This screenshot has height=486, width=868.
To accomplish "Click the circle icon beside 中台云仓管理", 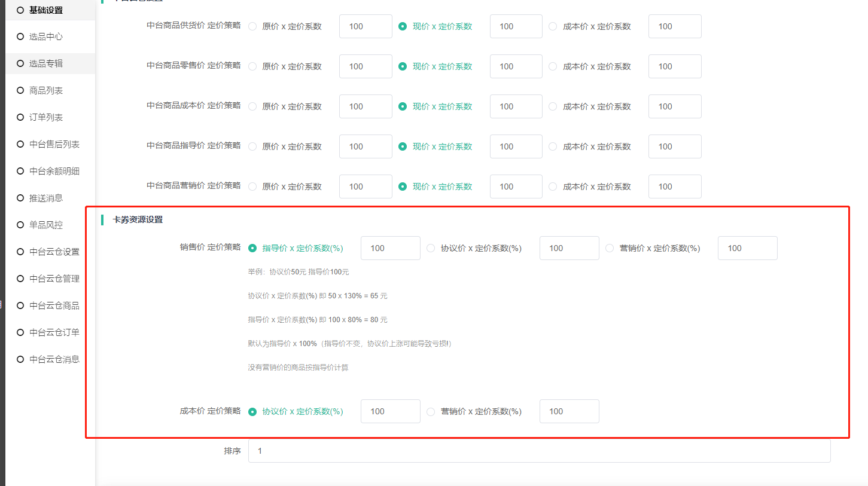I will [20, 279].
